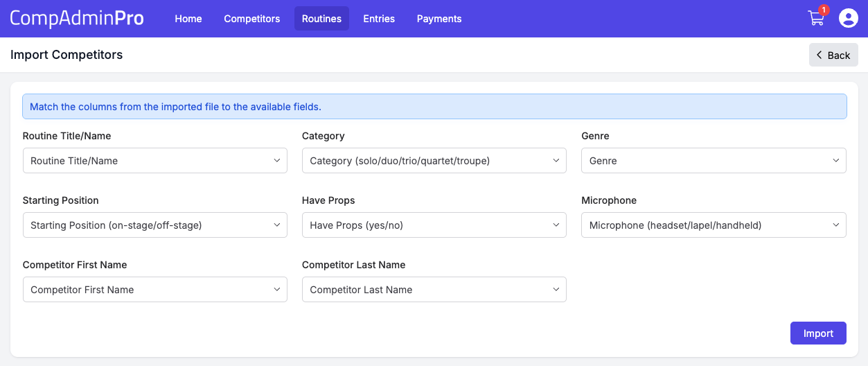Viewport: 868px width, 366px height.
Task: Select the Routines menu item
Action: click(x=321, y=19)
